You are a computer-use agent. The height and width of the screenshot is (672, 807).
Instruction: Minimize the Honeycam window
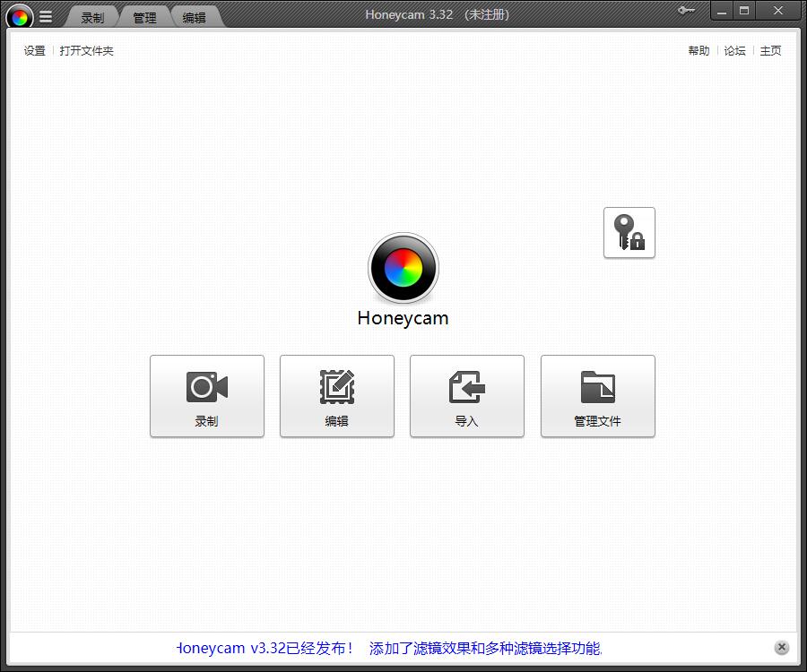[722, 11]
